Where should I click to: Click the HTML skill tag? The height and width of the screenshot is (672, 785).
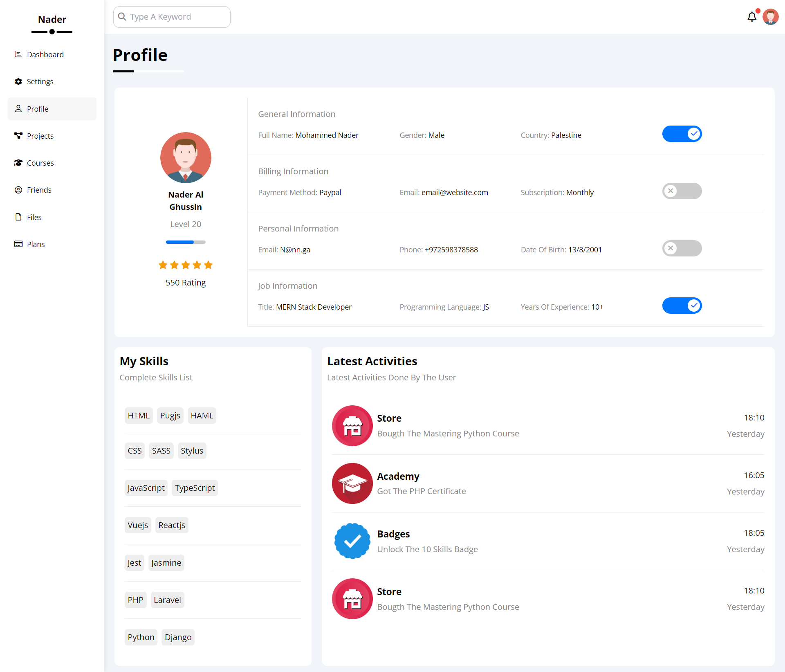coord(139,416)
